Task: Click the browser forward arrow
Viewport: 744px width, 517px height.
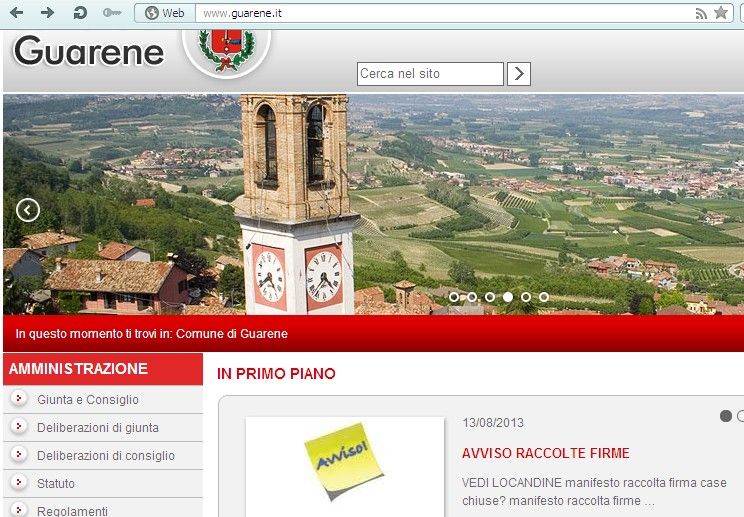Action: click(47, 12)
